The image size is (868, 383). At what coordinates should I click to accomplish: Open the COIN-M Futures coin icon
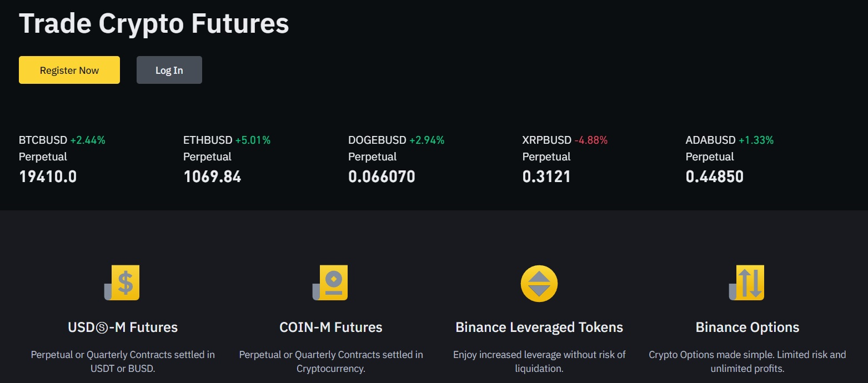pyautogui.click(x=330, y=283)
